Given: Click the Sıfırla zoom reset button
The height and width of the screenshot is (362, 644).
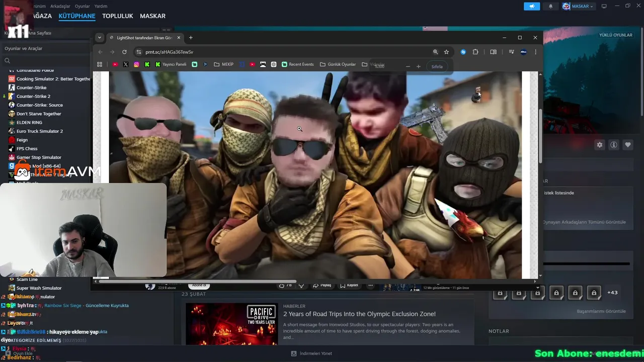Looking at the screenshot, I should pos(437,66).
